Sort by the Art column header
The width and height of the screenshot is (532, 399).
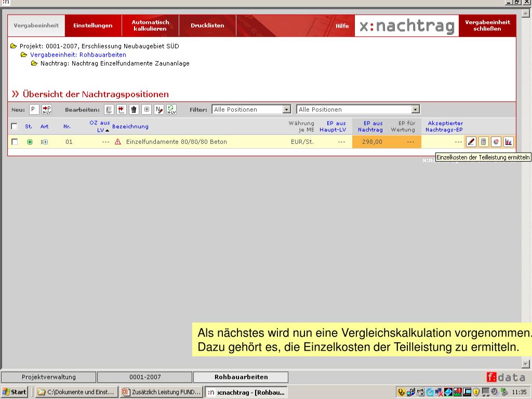click(45, 126)
